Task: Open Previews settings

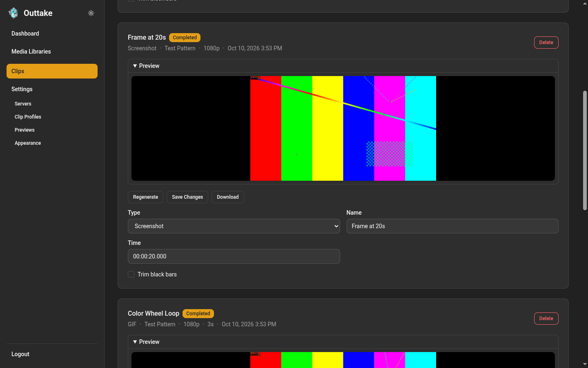Action: tap(24, 130)
